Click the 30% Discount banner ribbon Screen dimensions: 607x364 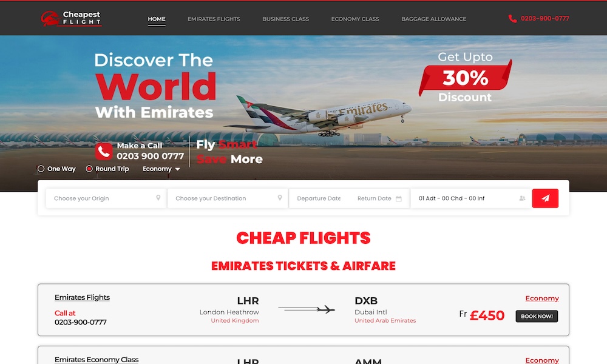pos(466,78)
